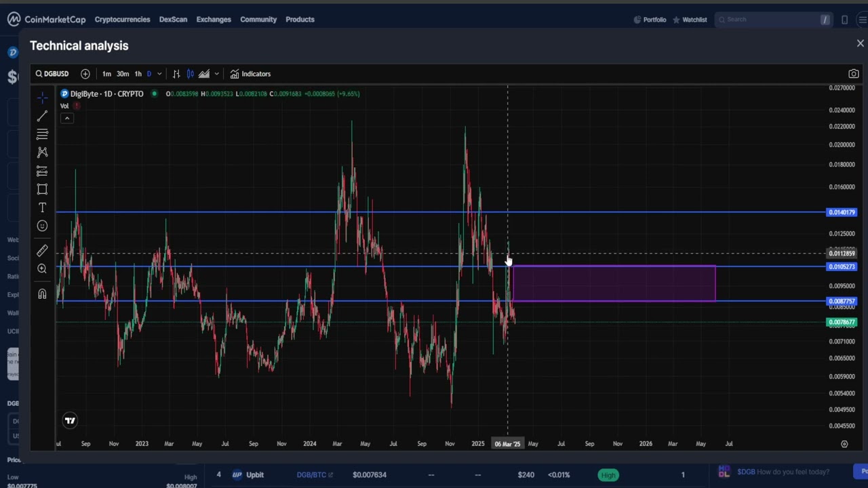Open the chart style dropdown arrow
868x488 pixels.
[x=216, y=74]
